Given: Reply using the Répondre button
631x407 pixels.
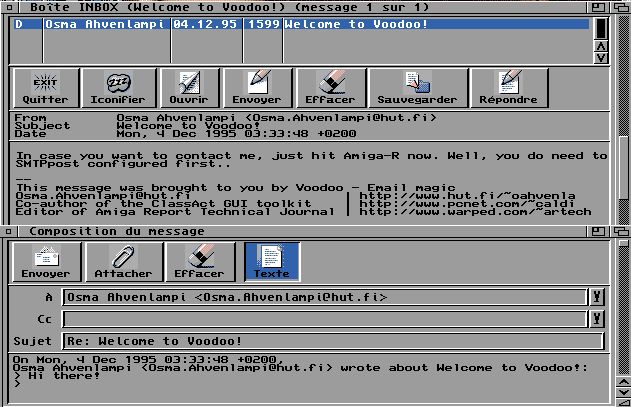Looking at the screenshot, I should [509, 88].
